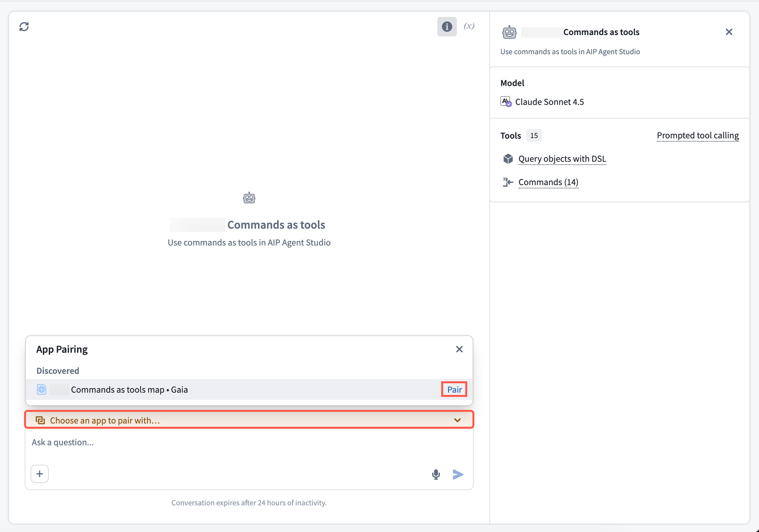This screenshot has width=759, height=532.
Task: Open the Query objects with DSL tool
Action: (x=562, y=159)
